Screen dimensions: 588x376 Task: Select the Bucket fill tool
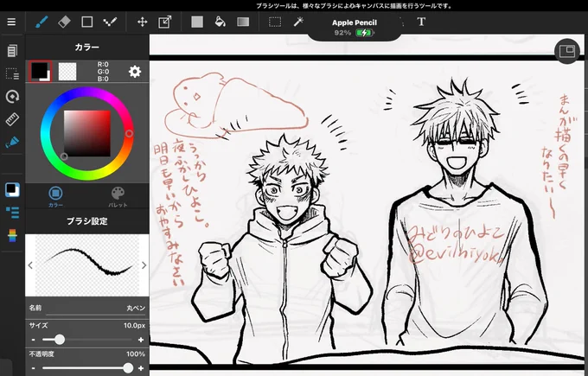(220, 22)
